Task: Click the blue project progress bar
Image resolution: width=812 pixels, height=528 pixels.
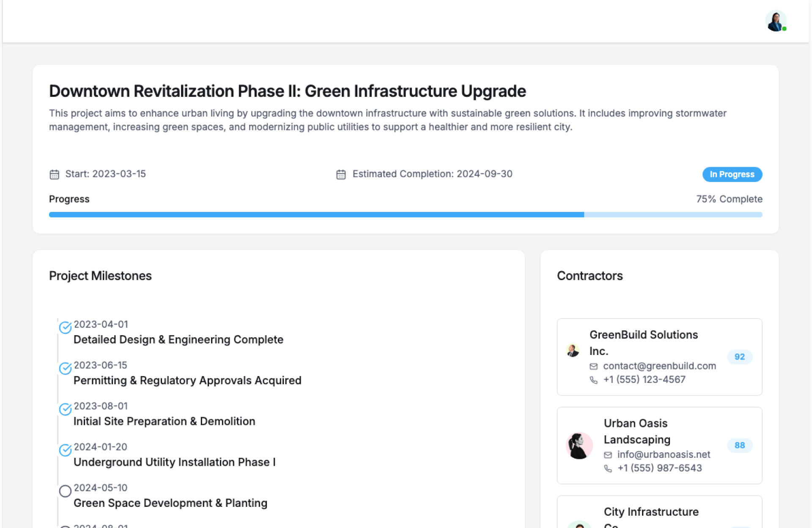Action: [316, 215]
